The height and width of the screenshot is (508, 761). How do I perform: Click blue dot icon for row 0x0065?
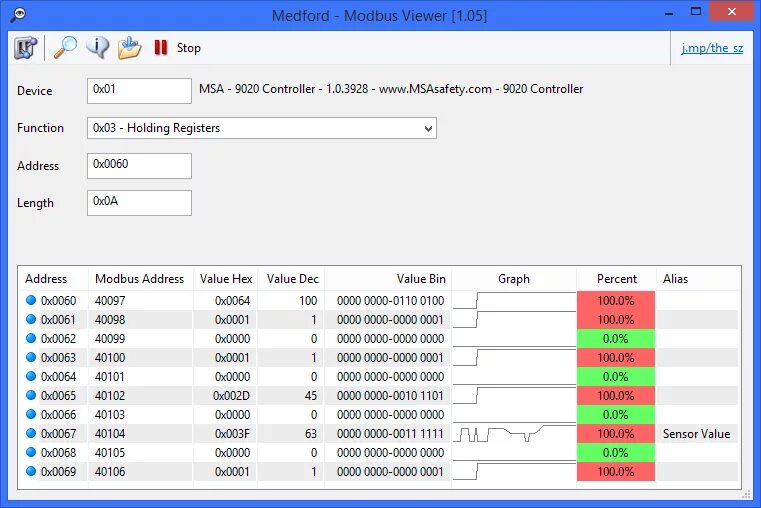coord(31,395)
